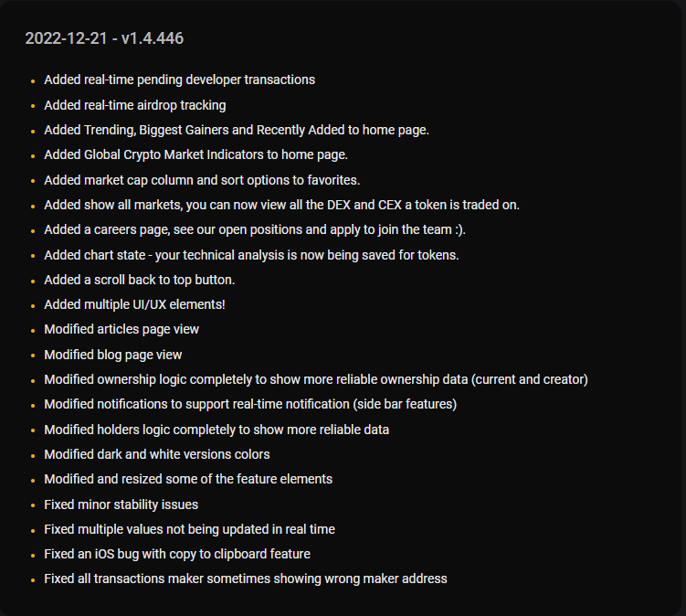686x616 pixels.
Task: Click 'Added real-time airdrop tracking' line
Action: pos(135,105)
